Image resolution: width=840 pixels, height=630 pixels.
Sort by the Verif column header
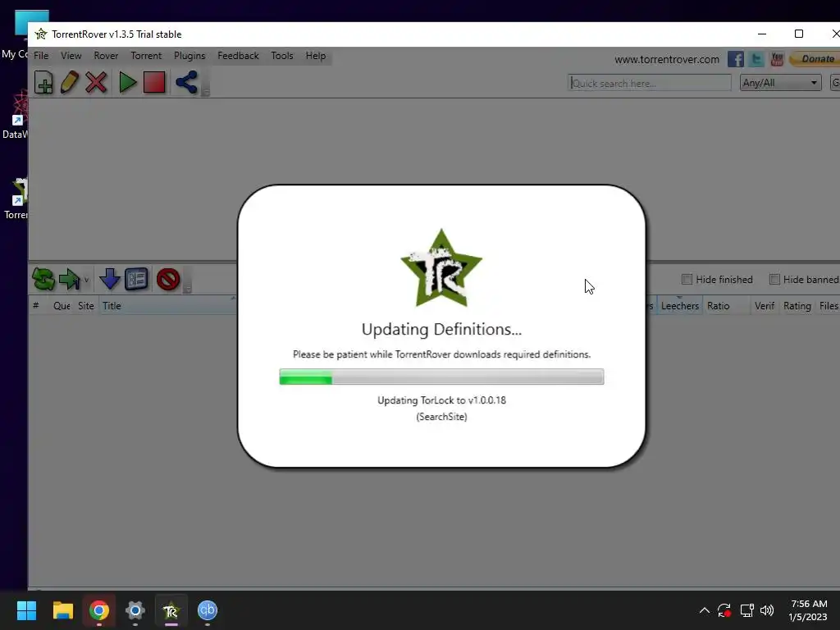[x=765, y=306]
